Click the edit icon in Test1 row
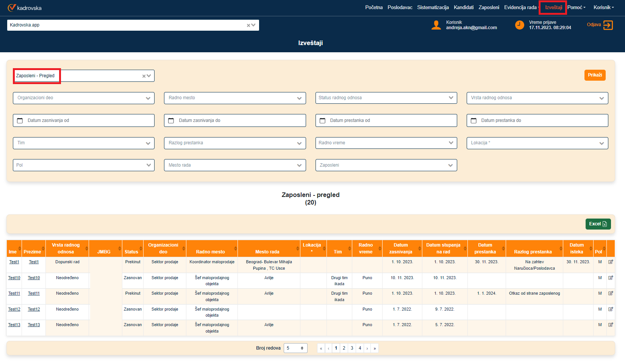Screen dimensions: 625x364 tap(611, 262)
